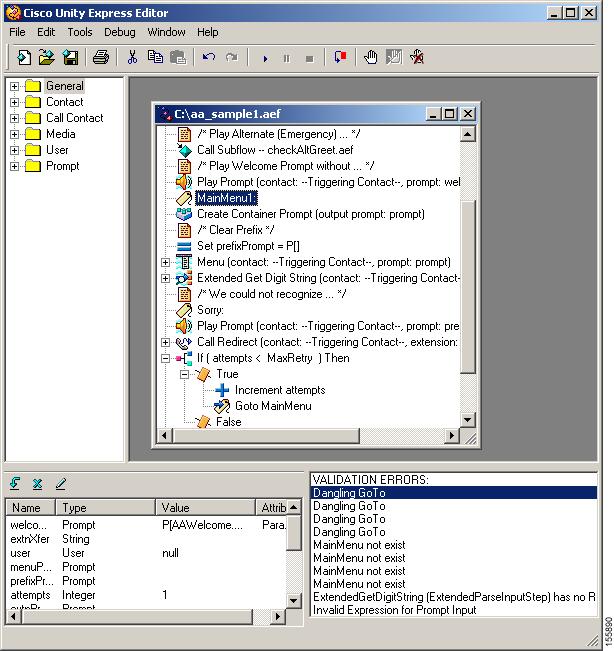Click the Redo arrow icon
The width and height of the screenshot is (614, 651).
tap(232, 57)
